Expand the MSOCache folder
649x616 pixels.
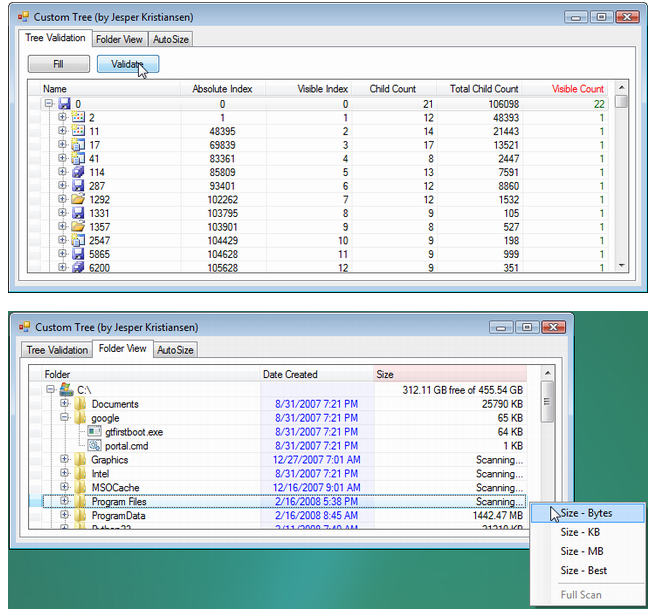[63, 488]
